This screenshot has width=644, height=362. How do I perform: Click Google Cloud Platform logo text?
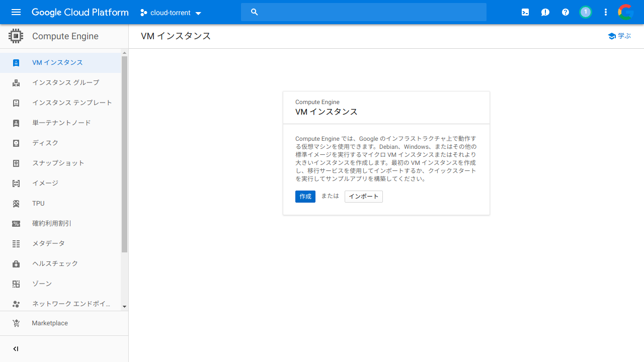(80, 13)
